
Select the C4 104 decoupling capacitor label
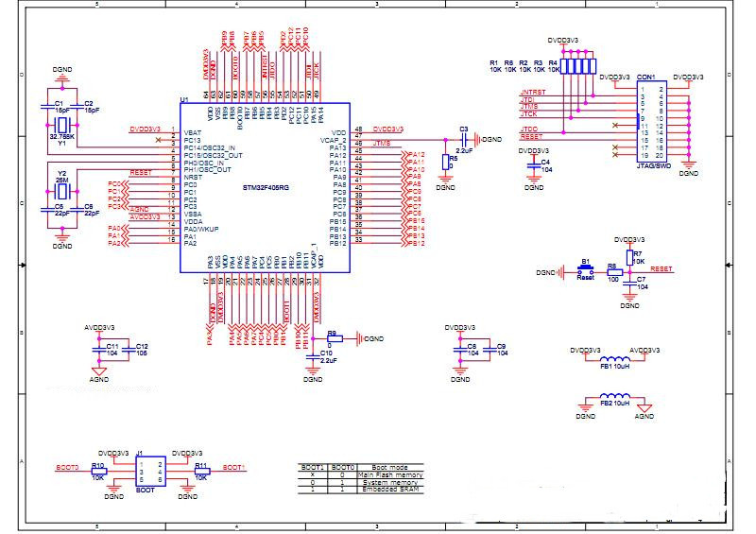[547, 166]
